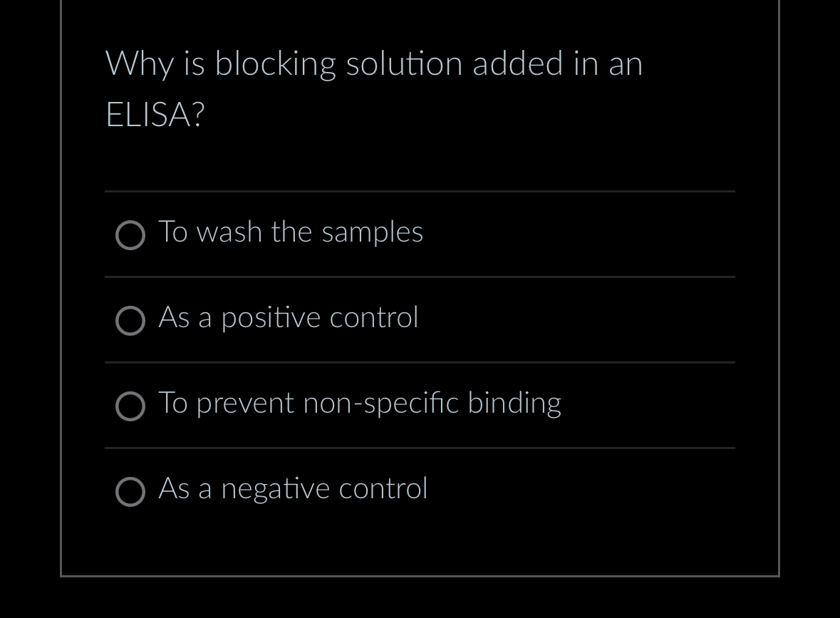The width and height of the screenshot is (840, 618).
Task: Select "To prevent non-specific binding" answer
Action: pyautogui.click(x=130, y=406)
